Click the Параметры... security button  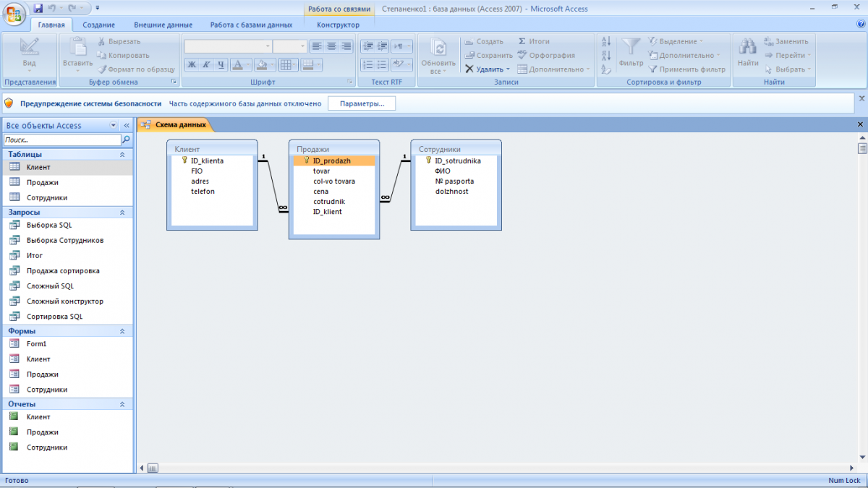coord(362,104)
